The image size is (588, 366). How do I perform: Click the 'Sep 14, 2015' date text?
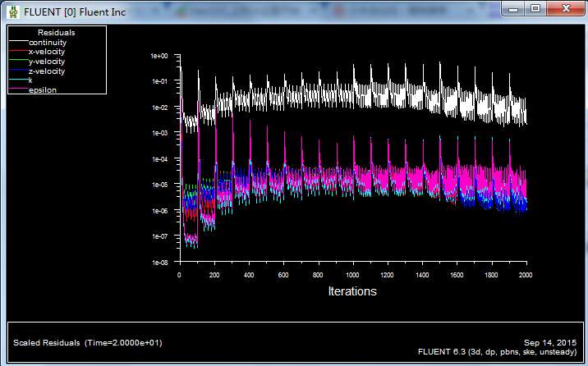pos(549,342)
